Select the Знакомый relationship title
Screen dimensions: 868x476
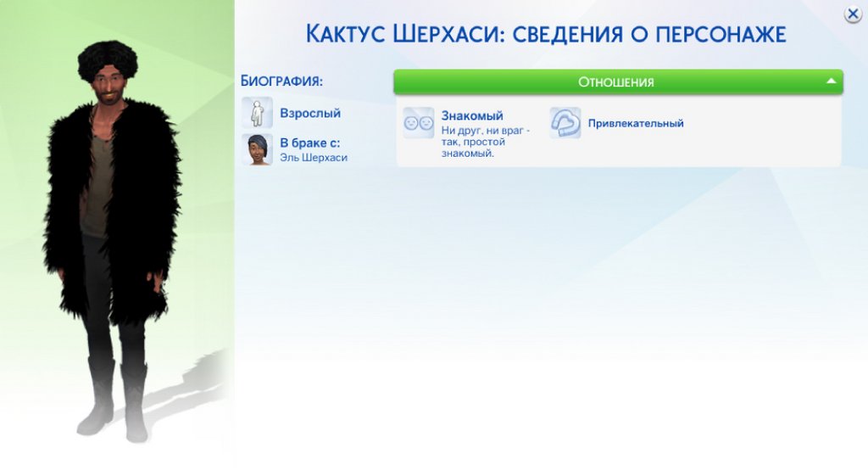tap(472, 115)
